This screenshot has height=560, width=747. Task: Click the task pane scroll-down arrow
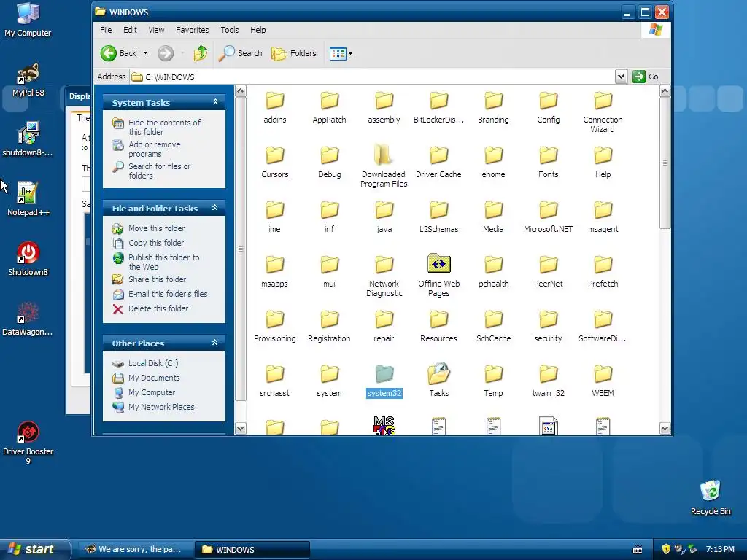pos(241,429)
